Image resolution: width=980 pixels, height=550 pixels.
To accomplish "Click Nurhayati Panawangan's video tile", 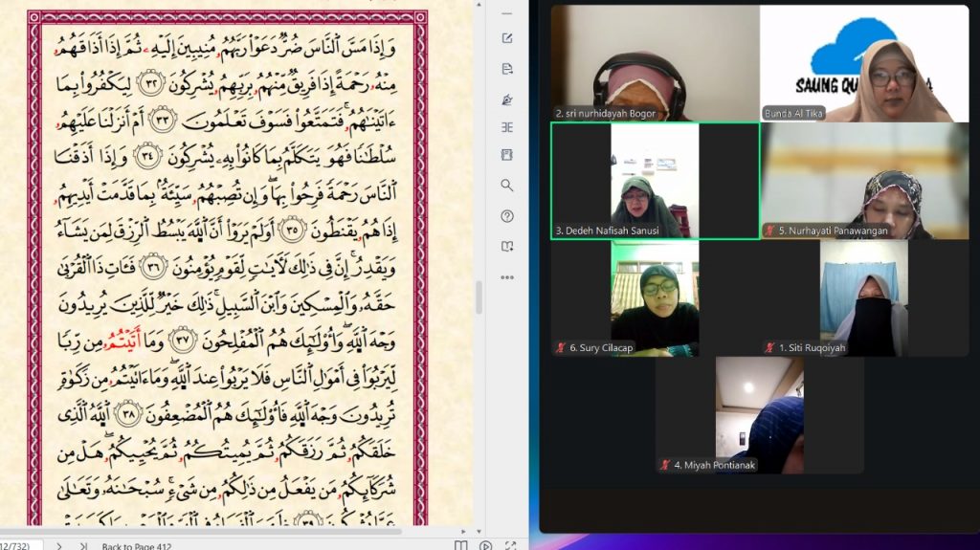I will 864,181.
